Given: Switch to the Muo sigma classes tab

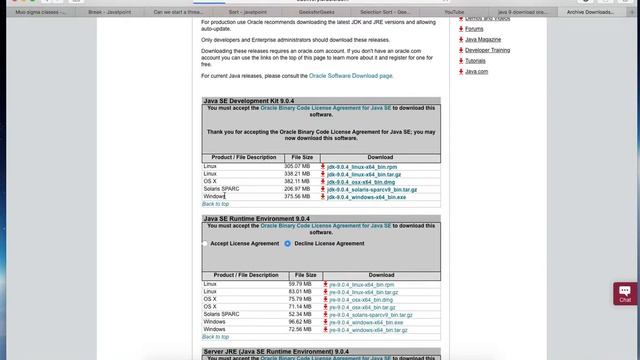Looking at the screenshot, I should [40, 12].
